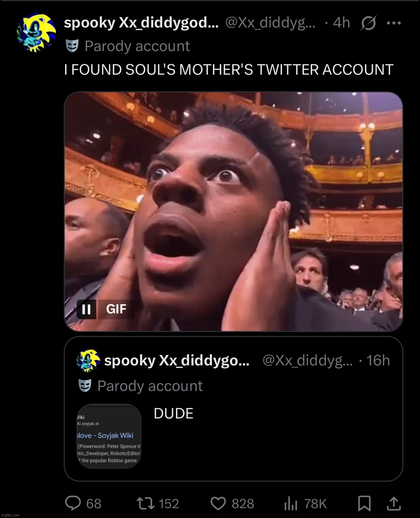Click the Grok slashed-circle icon
The image size is (420, 518).
point(369,23)
